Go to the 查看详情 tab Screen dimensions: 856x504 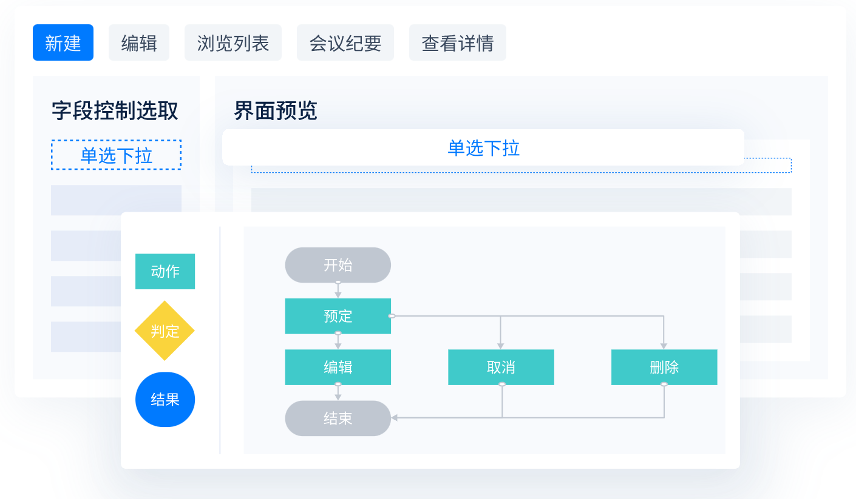[458, 43]
